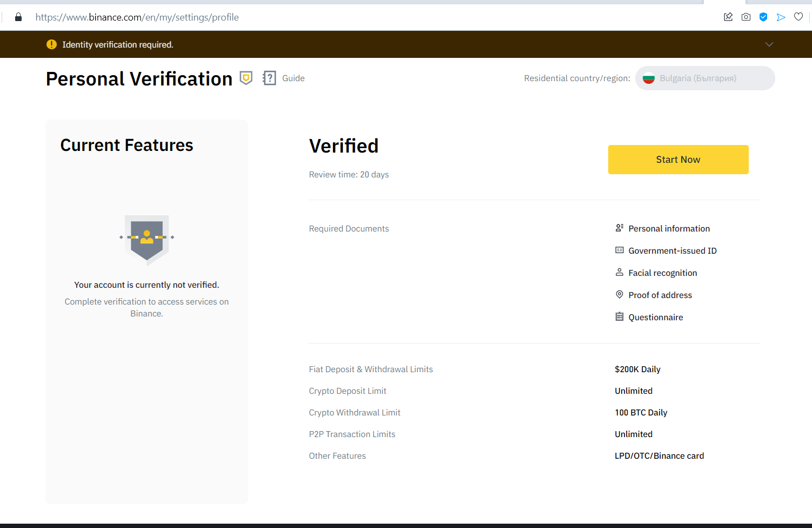
Task: Click 'Other Features' label
Action: tap(337, 456)
